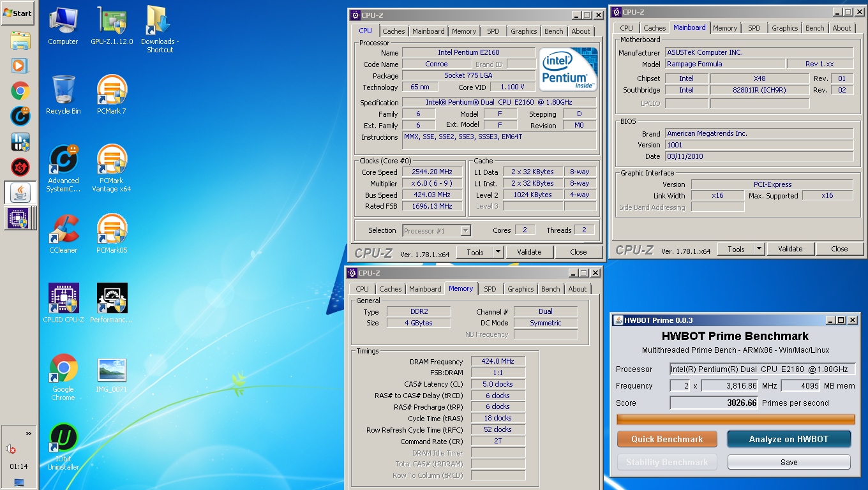
Task: Expand Tools dropdown arrow in the CPU-tab CPU-Z window
Action: coord(498,252)
